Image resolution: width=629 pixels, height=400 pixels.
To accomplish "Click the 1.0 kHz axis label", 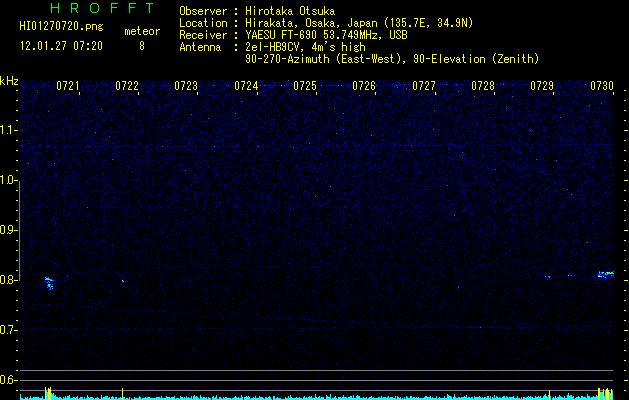I will point(8,180).
